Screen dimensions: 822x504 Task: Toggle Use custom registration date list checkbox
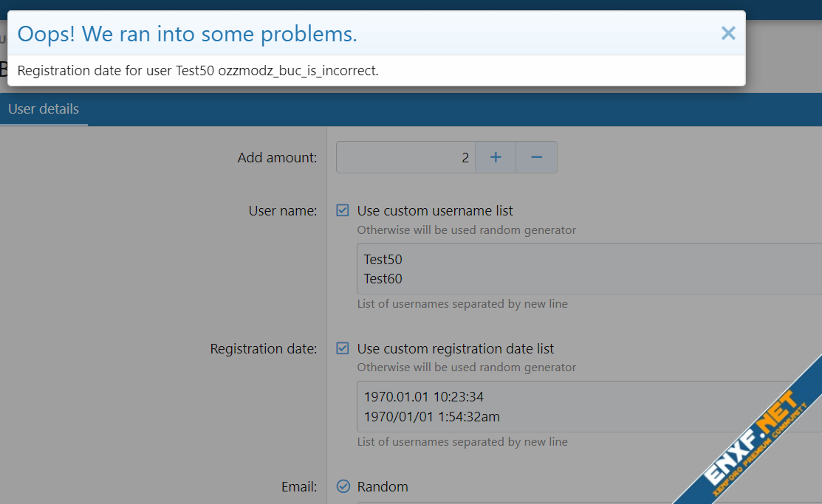[x=343, y=348]
